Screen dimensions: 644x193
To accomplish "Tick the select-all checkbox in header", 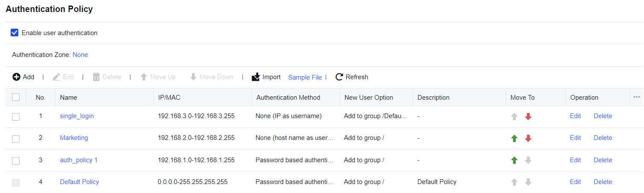I will coord(16,97).
